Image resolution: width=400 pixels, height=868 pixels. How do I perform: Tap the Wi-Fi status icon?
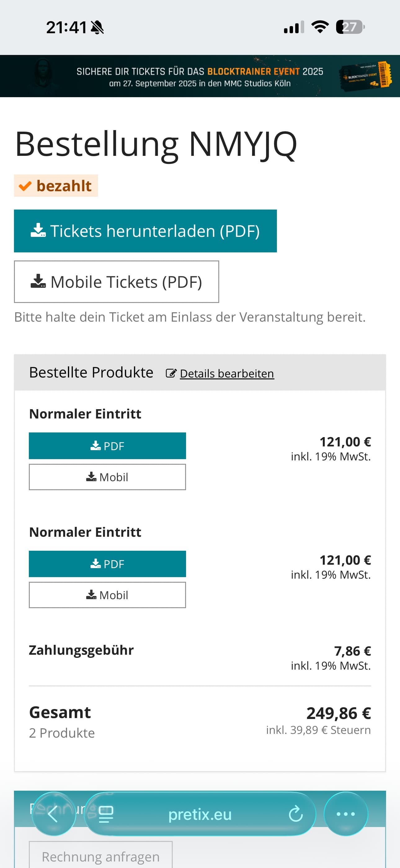click(x=320, y=27)
